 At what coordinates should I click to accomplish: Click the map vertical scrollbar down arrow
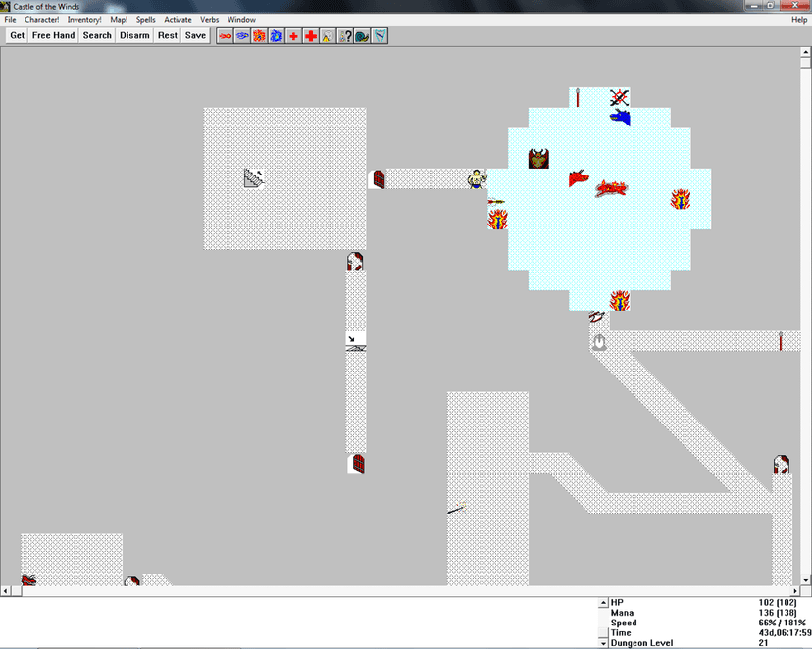(805, 580)
